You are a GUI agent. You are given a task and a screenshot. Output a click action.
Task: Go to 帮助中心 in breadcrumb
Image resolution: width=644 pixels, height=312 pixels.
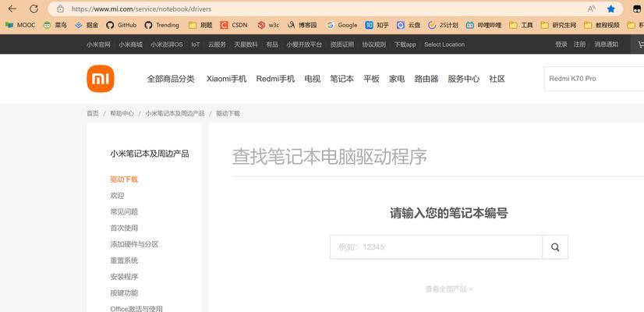[122, 113]
